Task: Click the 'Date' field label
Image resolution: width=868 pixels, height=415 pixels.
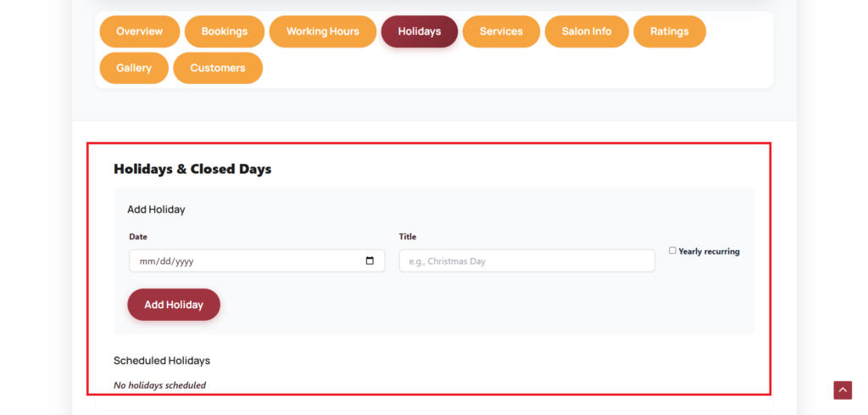Action: [138, 237]
